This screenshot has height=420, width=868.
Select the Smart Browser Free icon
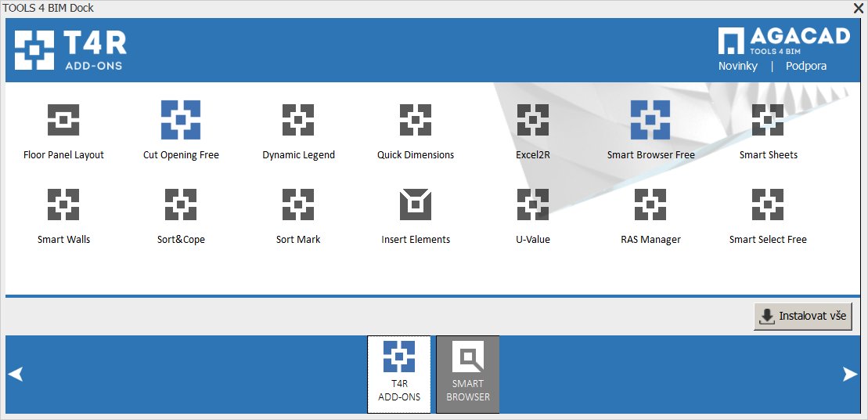[650, 120]
